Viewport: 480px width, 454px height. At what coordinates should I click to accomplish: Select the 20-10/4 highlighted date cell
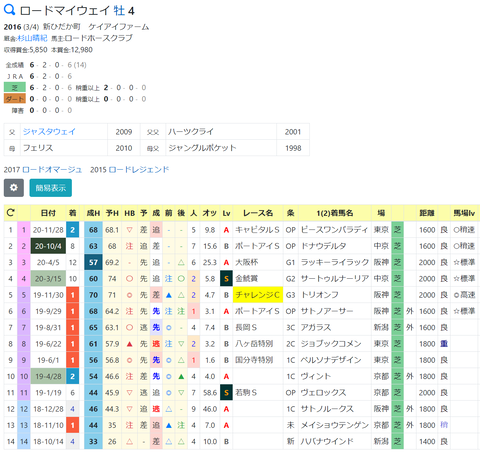(x=48, y=246)
